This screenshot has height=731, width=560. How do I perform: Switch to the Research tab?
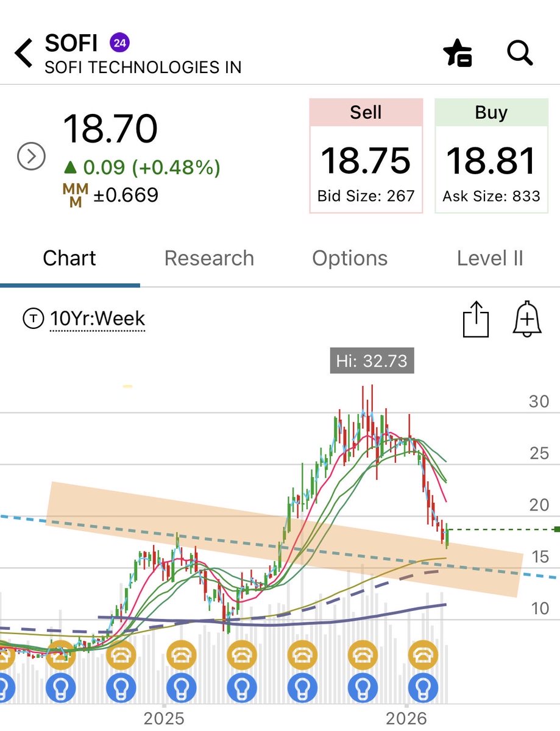click(209, 258)
